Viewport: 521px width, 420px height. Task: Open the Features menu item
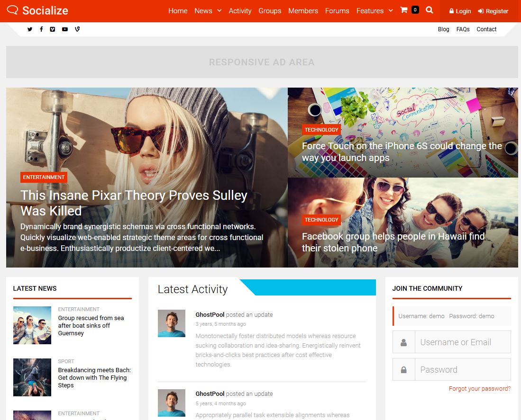click(x=370, y=11)
